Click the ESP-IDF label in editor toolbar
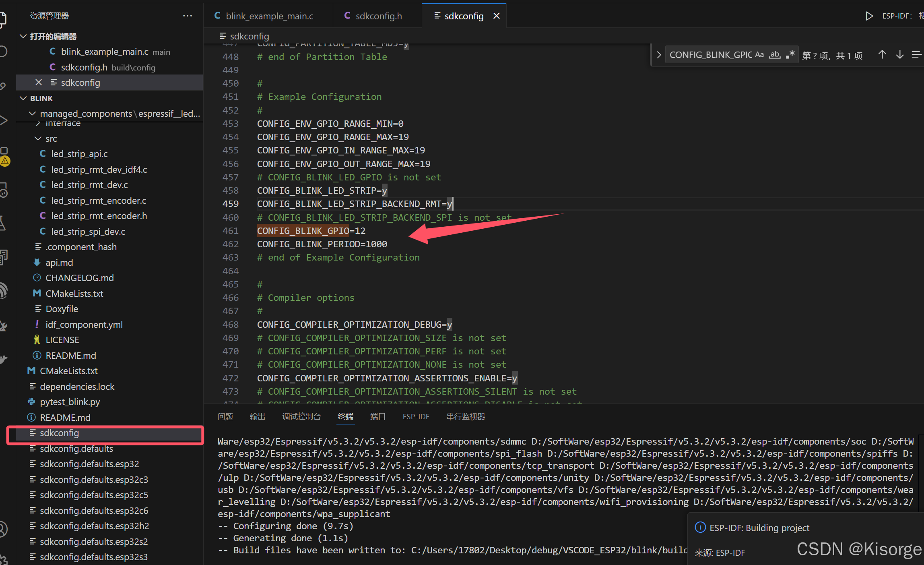The width and height of the screenshot is (924, 565). point(897,16)
